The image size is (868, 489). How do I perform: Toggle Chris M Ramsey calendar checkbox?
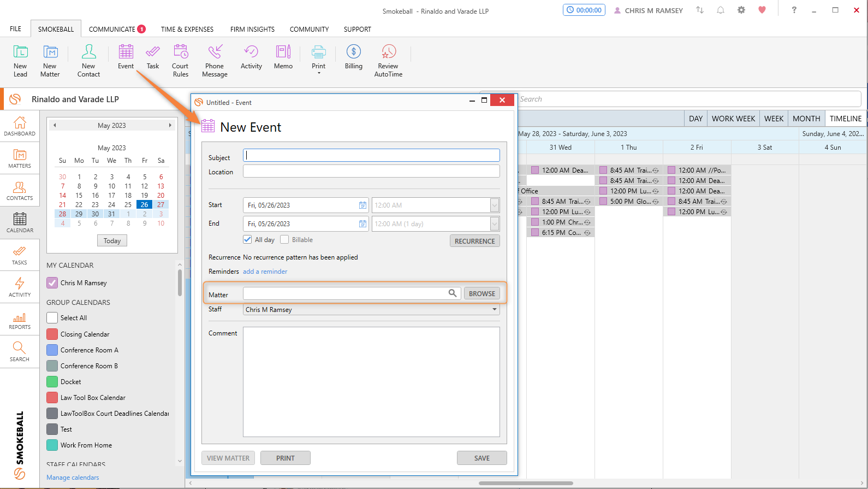[x=52, y=282]
